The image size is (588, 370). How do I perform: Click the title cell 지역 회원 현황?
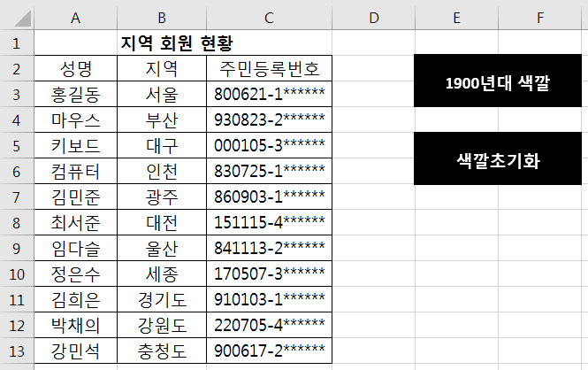177,43
